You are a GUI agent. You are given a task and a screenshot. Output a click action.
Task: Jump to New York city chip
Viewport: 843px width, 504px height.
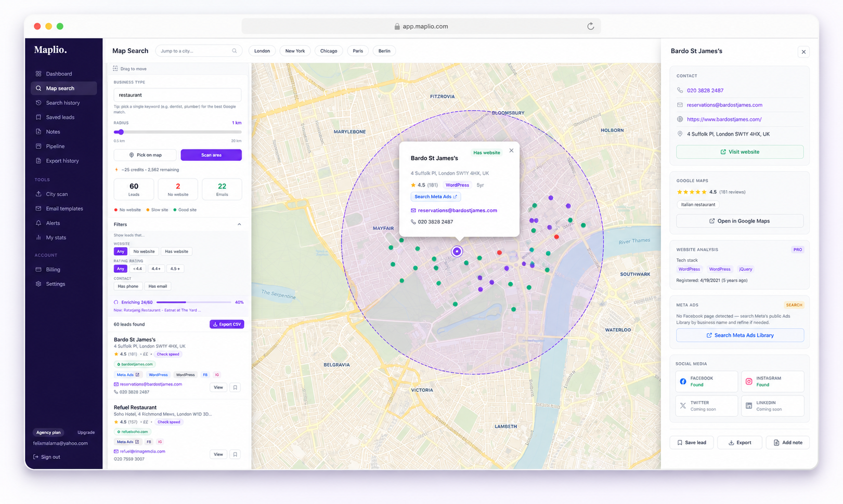point(295,51)
